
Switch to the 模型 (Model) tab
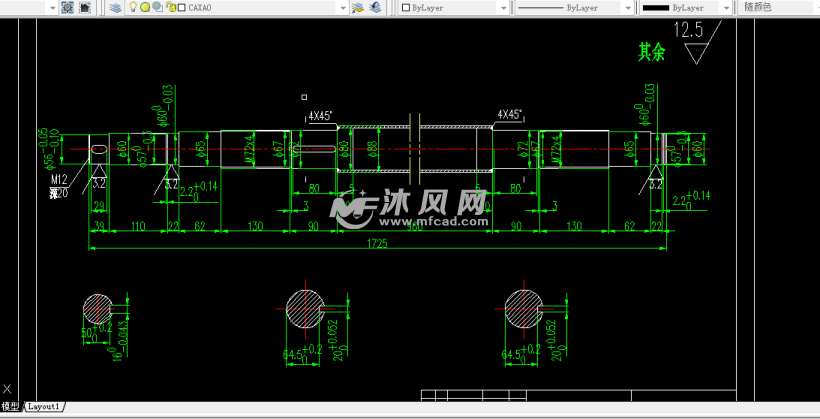coord(10,407)
